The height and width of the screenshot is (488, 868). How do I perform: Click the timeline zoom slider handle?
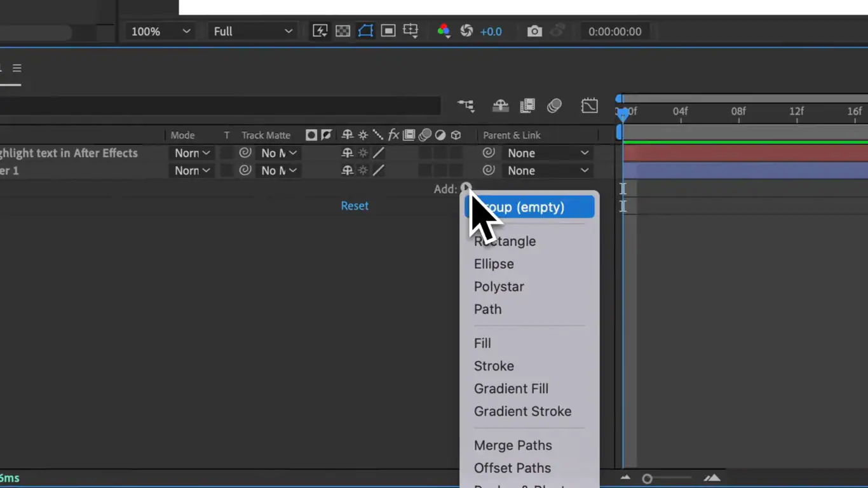(x=647, y=478)
